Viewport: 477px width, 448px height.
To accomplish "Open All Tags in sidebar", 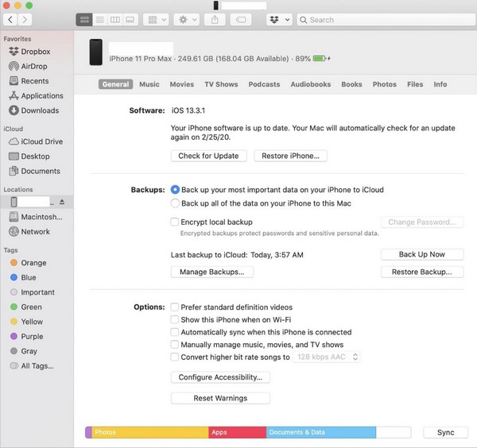I will 32,366.
